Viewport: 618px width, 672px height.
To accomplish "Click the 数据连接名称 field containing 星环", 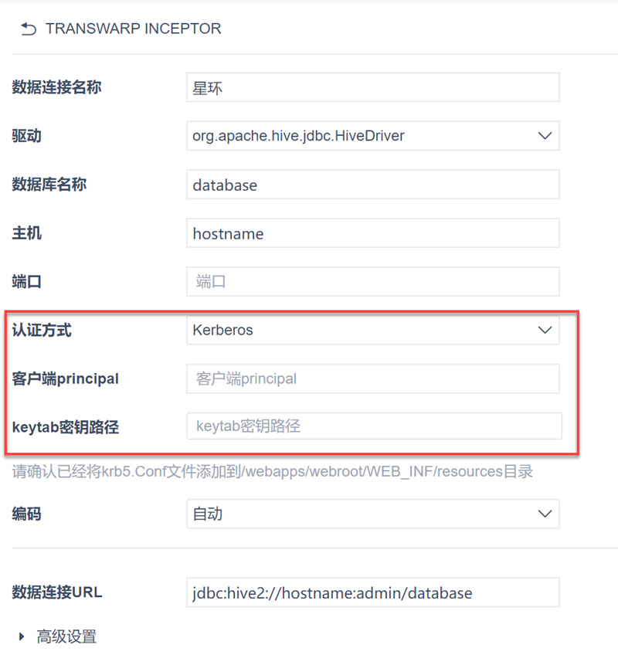I will [x=372, y=88].
